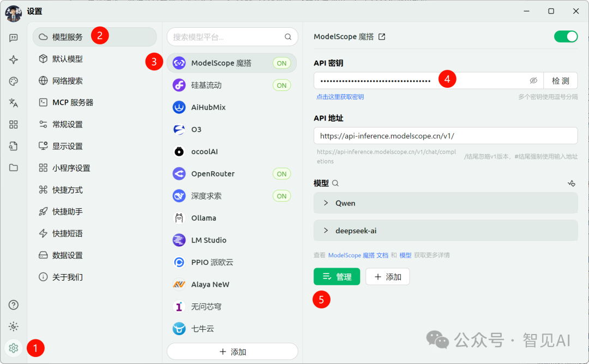
Task: Click the model health check icon
Action: (x=572, y=183)
